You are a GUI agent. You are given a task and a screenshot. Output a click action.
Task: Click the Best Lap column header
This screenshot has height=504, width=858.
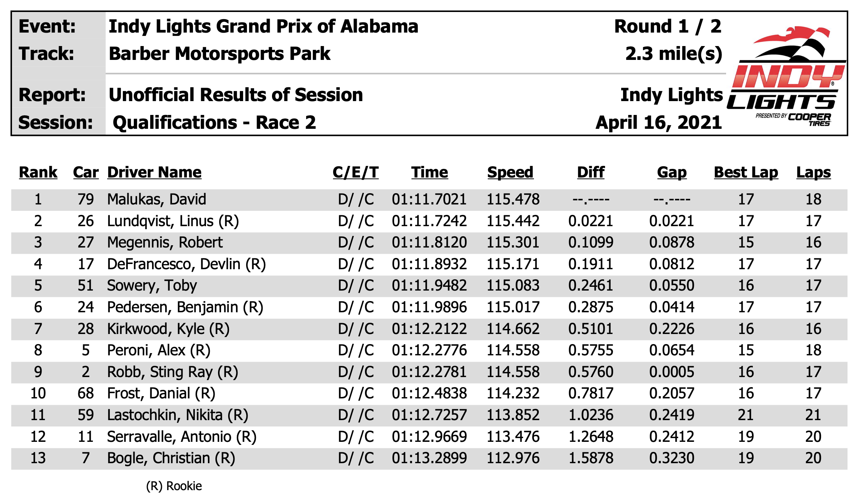coord(746,173)
